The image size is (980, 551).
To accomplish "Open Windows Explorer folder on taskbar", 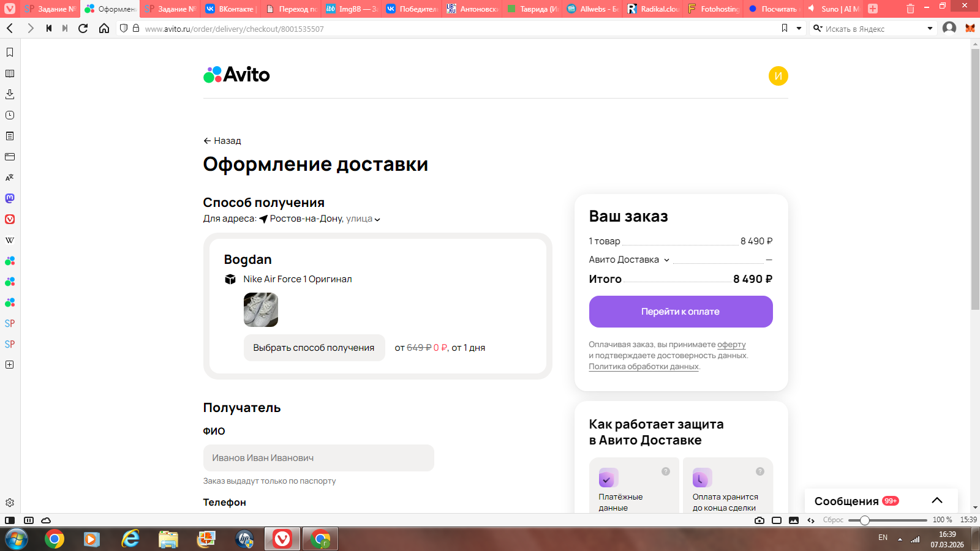I will (168, 539).
